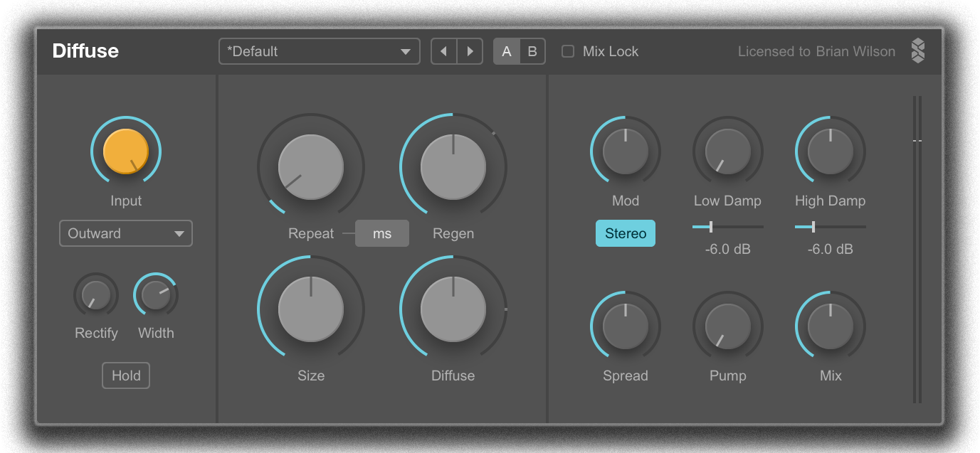Click the Mix knob
Screen dimensions: 980x453
coord(831,326)
